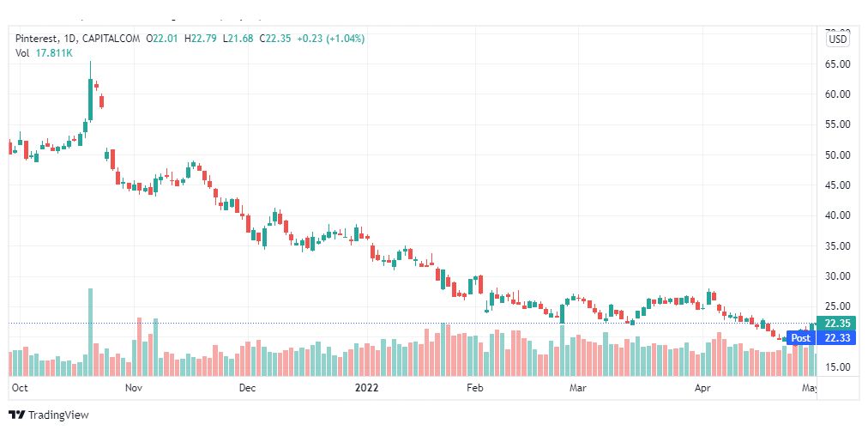The height and width of the screenshot is (430, 868).
Task: Click the O22.01 open price value
Action: click(x=161, y=39)
